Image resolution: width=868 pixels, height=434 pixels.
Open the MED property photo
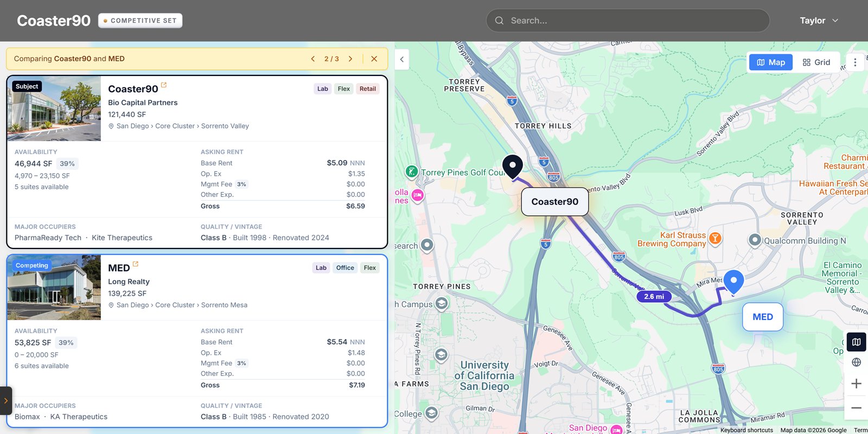click(x=54, y=288)
